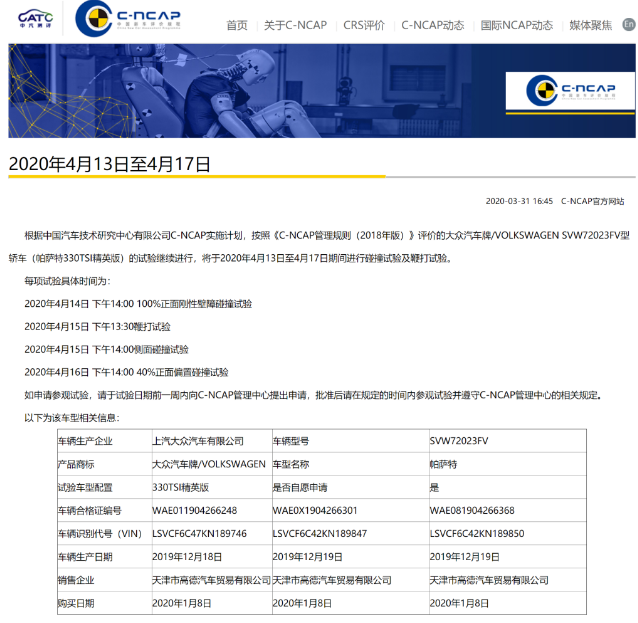Image resolution: width=638 pixels, height=623 pixels.
Task: Open the CRS评价 menu item
Action: click(x=364, y=25)
